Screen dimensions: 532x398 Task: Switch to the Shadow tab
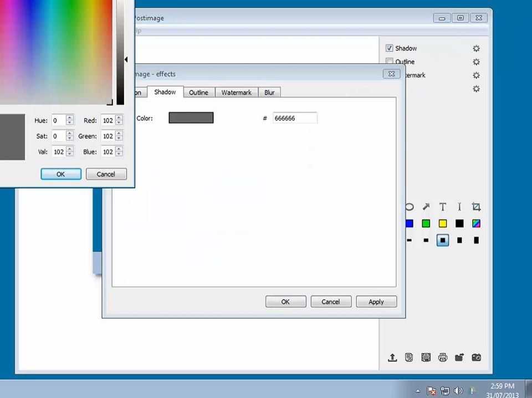(x=165, y=92)
